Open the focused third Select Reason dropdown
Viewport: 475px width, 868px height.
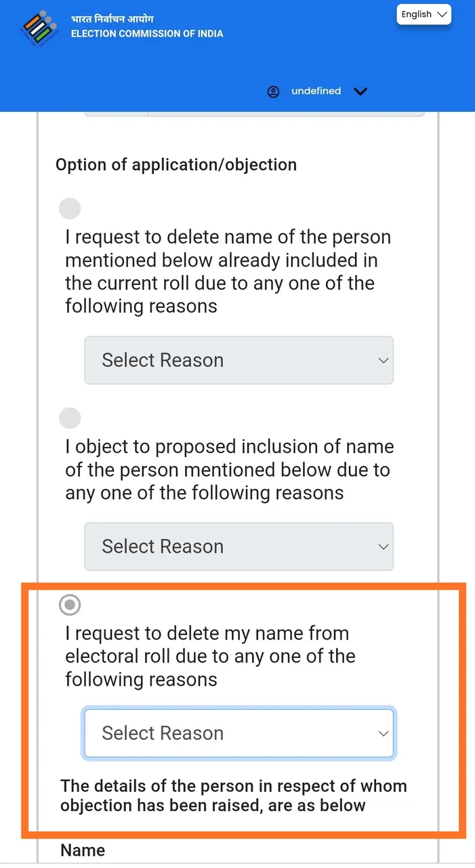pyautogui.click(x=239, y=733)
